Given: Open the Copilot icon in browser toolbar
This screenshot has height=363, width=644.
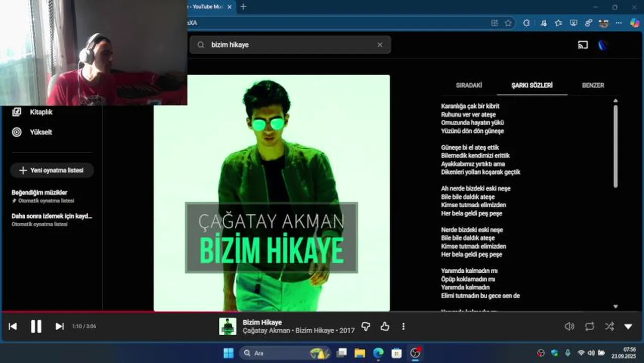Looking at the screenshot, I should click(x=635, y=23).
